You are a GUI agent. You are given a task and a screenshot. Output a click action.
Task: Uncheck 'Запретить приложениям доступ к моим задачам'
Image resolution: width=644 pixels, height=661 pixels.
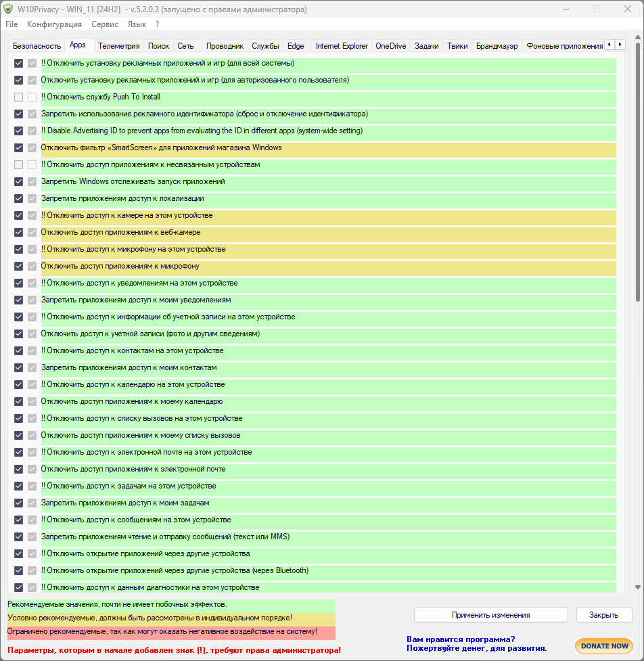click(x=18, y=503)
